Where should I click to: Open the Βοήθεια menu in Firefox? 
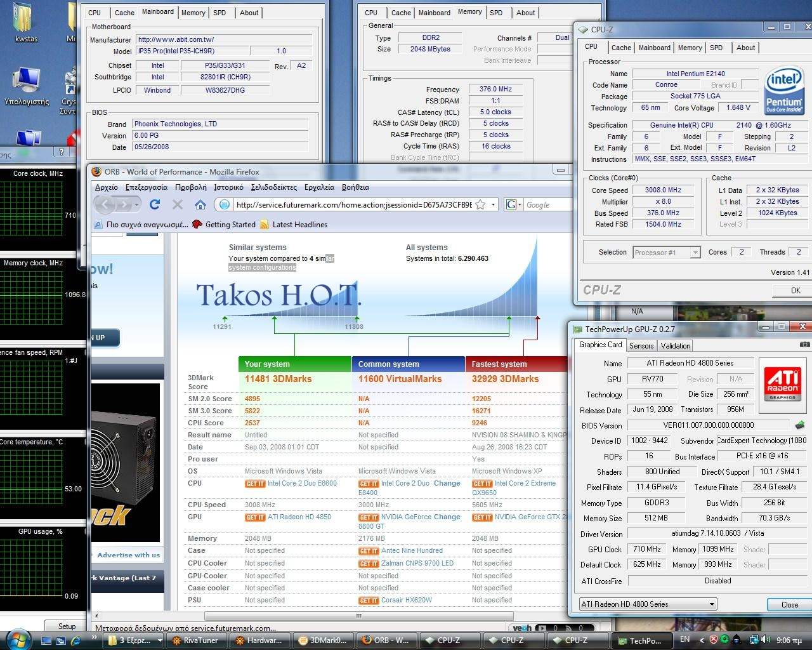click(355, 187)
